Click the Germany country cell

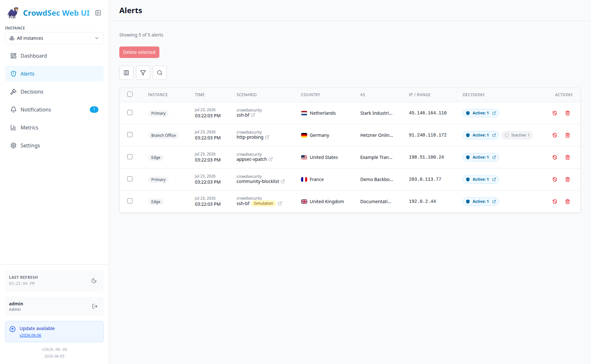pyautogui.click(x=315, y=135)
